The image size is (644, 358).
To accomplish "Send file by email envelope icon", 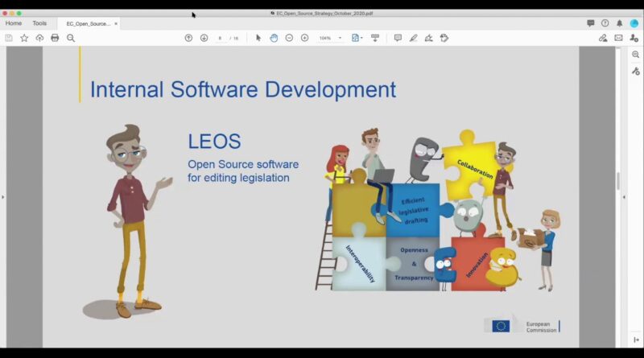I will pos(618,38).
